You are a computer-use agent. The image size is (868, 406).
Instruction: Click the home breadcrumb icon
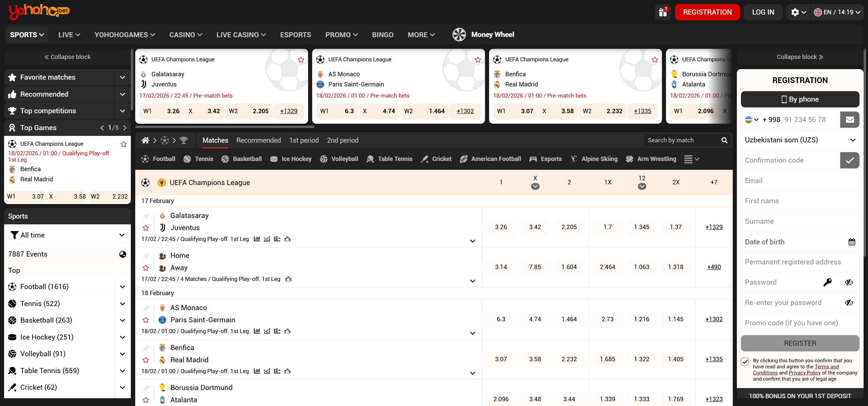[x=145, y=140]
